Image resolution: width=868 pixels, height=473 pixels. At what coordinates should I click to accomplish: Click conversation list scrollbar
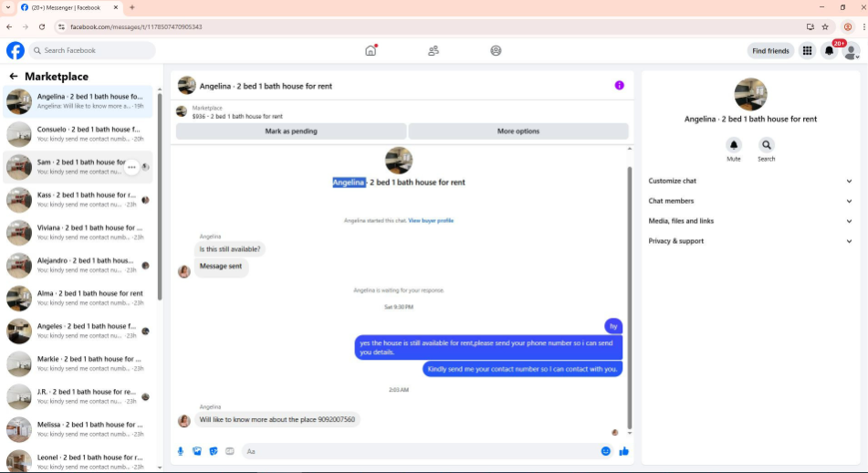[160, 196]
